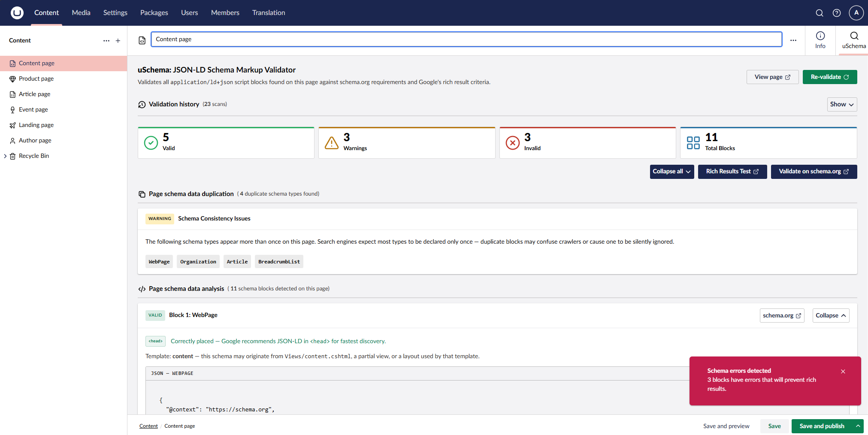Switch to the Media section

[81, 12]
